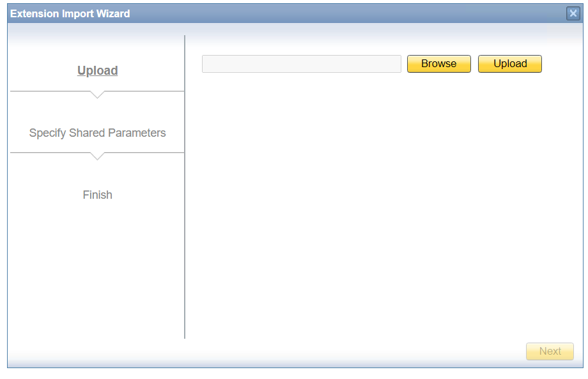Select the Upload step in sidebar
This screenshot has height=379, width=588.
97,71
